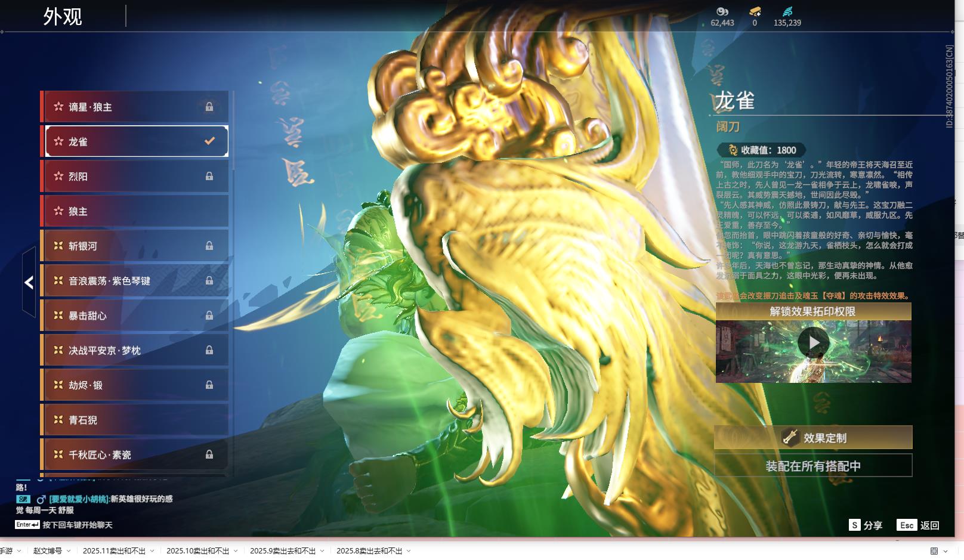
Task: Click the 解锁效果拓印权限 banner
Action: 813,311
